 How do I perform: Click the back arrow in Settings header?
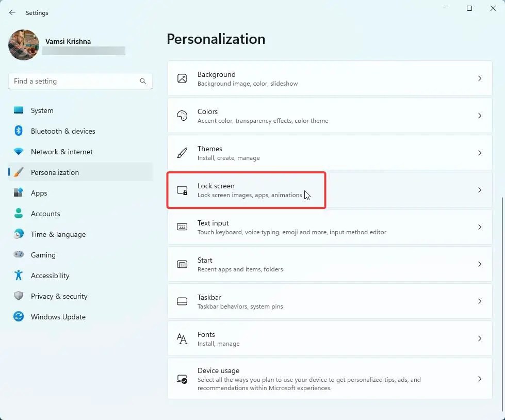[x=12, y=12]
